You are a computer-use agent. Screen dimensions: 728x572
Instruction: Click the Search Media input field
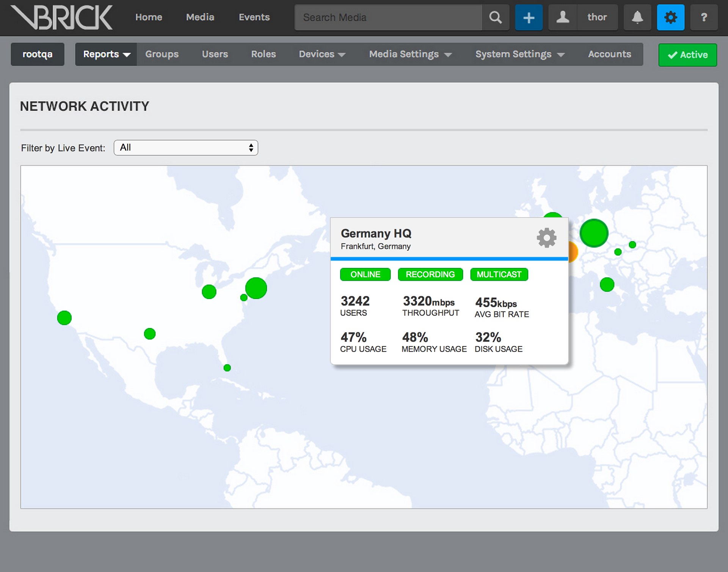pos(388,17)
